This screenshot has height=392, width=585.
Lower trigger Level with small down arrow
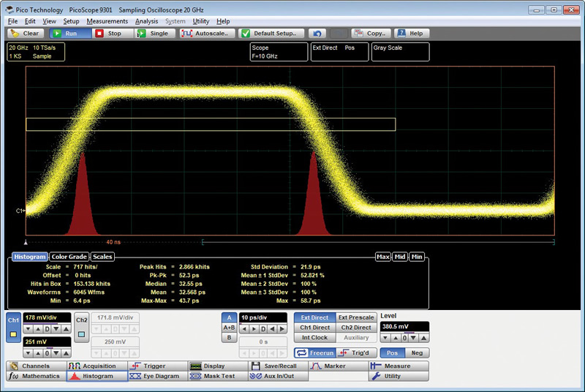click(x=385, y=338)
